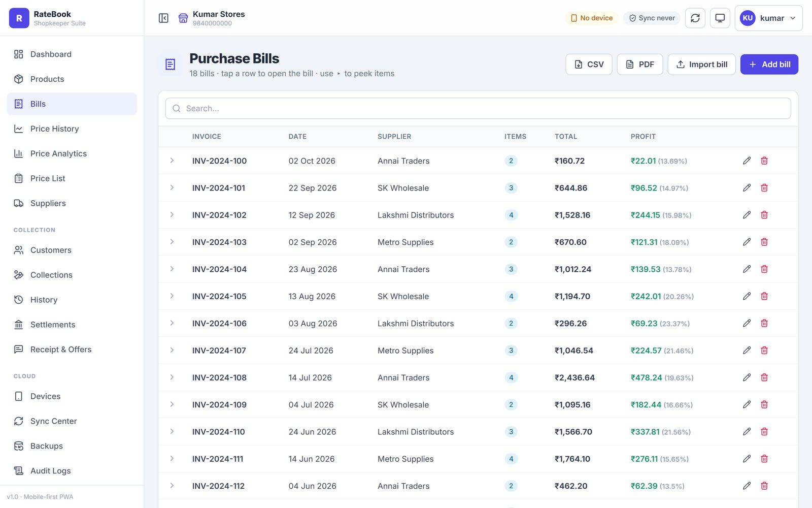Click date 24 Jul 2026
Viewport: 812px width, 508px height.
[311, 351]
